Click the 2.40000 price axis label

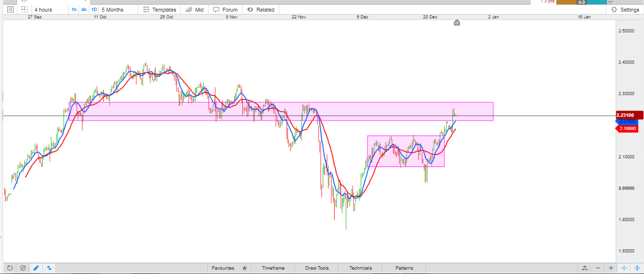point(627,62)
